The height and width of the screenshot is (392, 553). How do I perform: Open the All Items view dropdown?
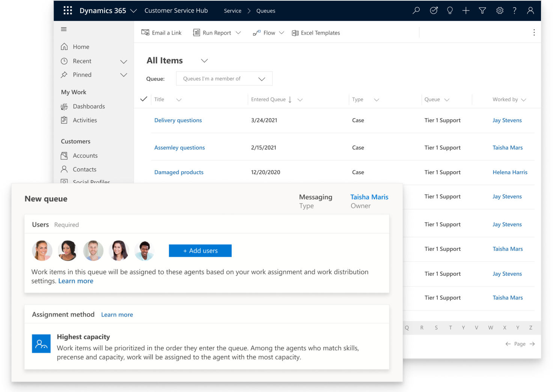(x=204, y=61)
